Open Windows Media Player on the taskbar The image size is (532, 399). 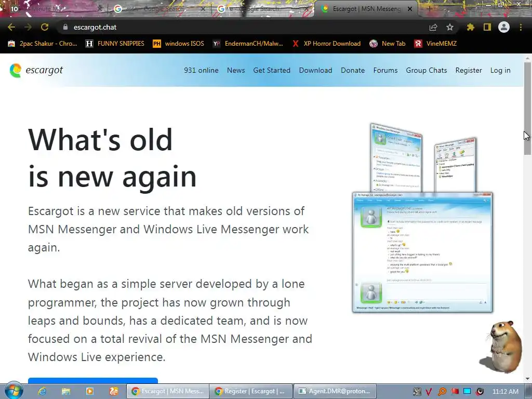89,391
